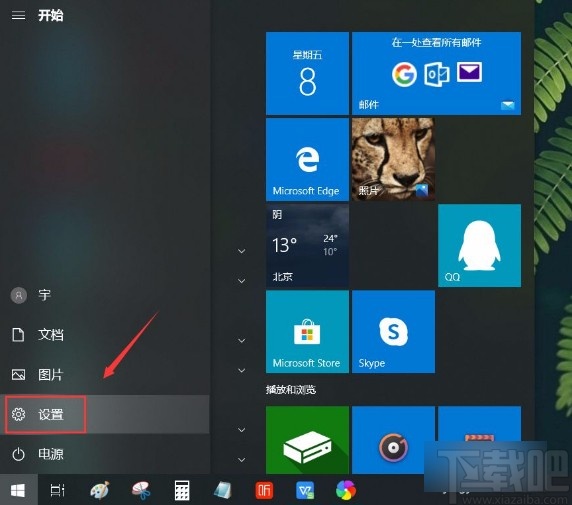Open the 邮件 mail tile
Screen dimensions: 572x505
click(x=436, y=73)
